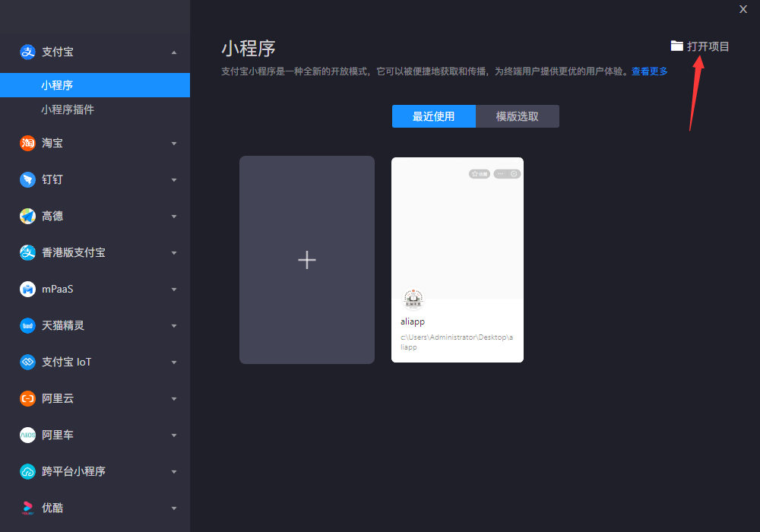Click the 高德 paper-plane logo icon
Screen dimensions: 760x532
point(27,216)
